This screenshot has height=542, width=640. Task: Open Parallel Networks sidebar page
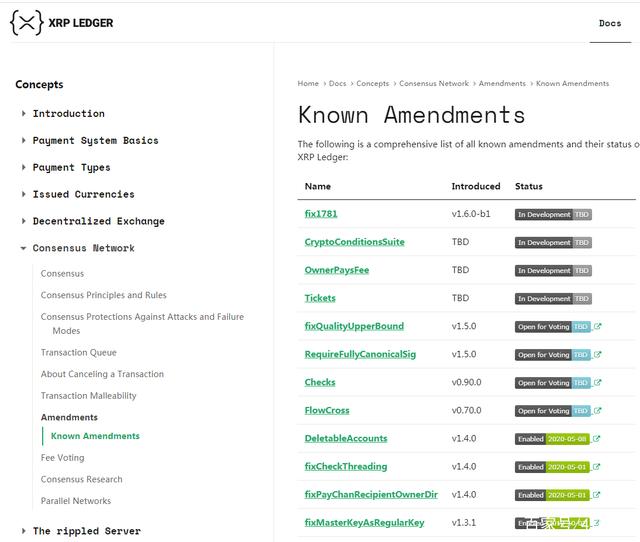click(76, 501)
